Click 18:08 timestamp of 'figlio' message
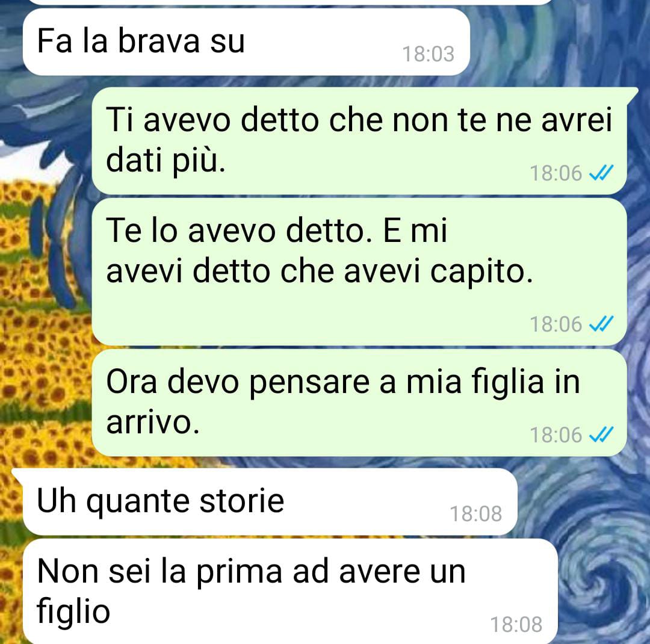The height and width of the screenshot is (644, 650). (516, 625)
